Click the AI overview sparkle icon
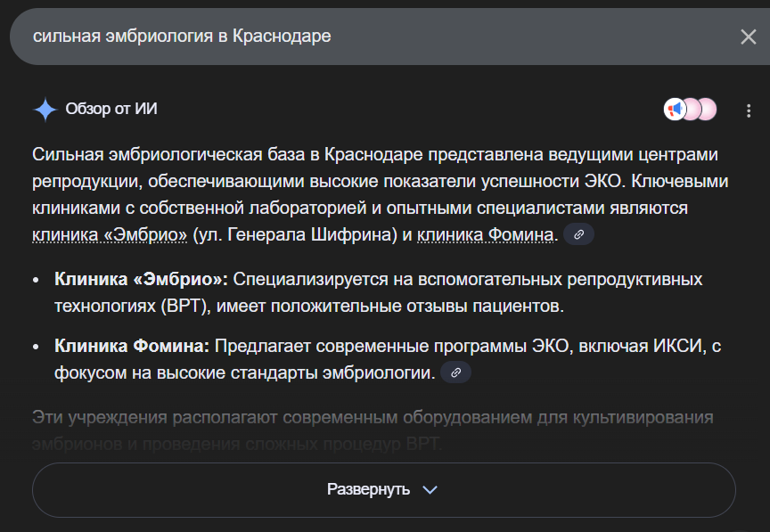This screenshot has width=770, height=532. tap(45, 110)
